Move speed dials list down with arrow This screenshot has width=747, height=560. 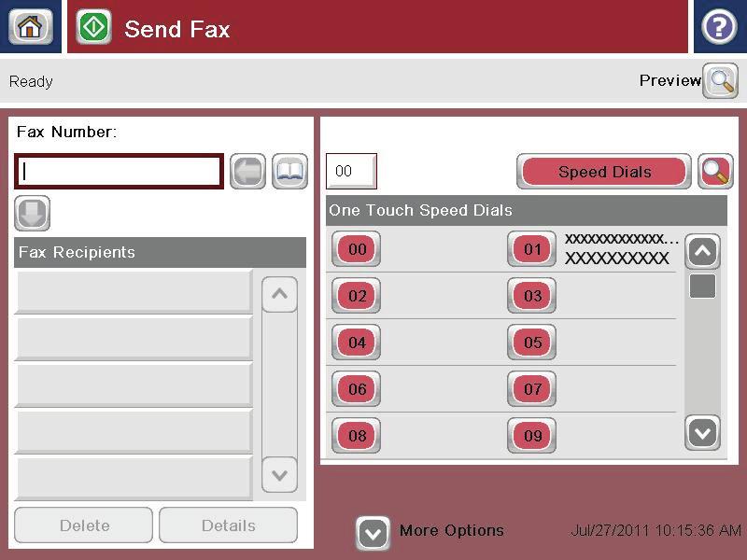[x=703, y=433]
